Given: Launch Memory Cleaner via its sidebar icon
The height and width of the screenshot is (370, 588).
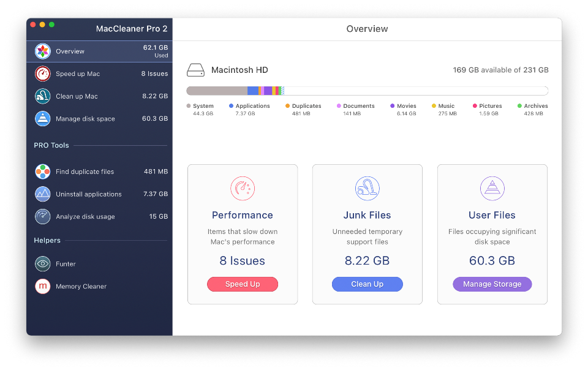Looking at the screenshot, I should (x=42, y=286).
